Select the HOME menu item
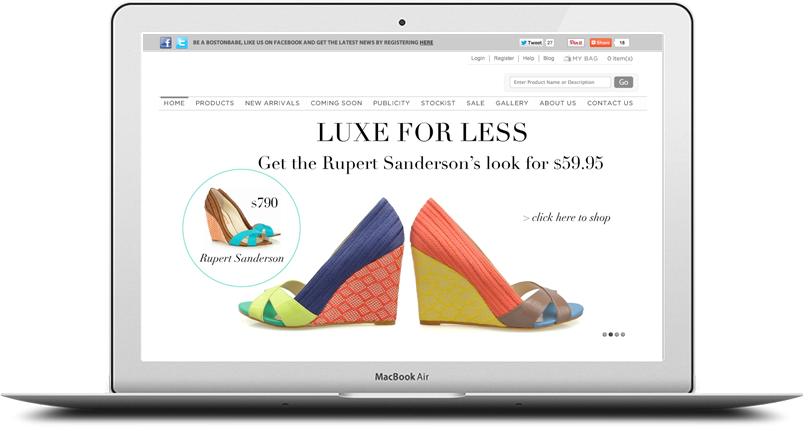The image size is (803, 428). pyautogui.click(x=174, y=103)
